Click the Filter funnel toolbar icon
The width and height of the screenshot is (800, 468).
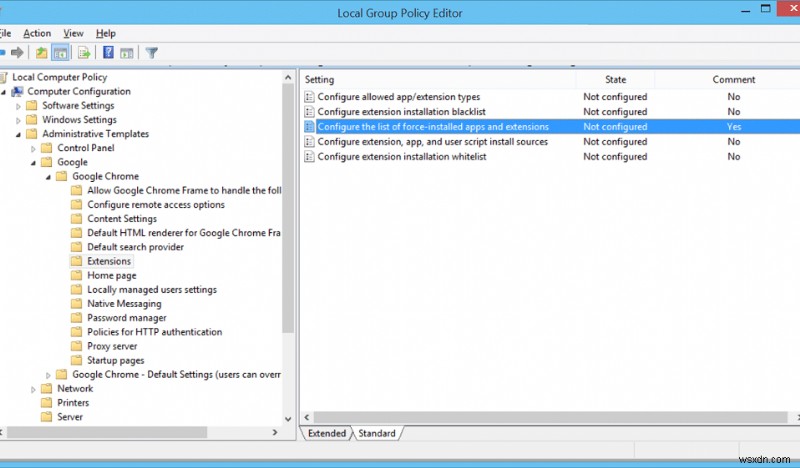coord(152,53)
